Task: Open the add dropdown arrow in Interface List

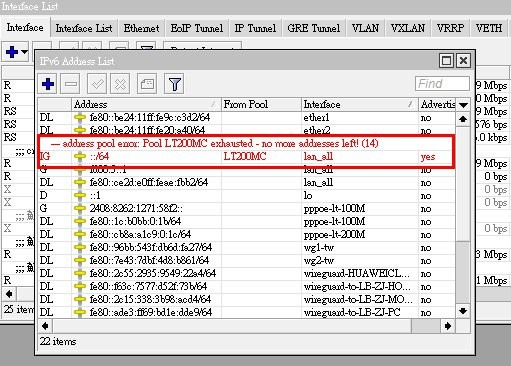Action: coord(24,52)
